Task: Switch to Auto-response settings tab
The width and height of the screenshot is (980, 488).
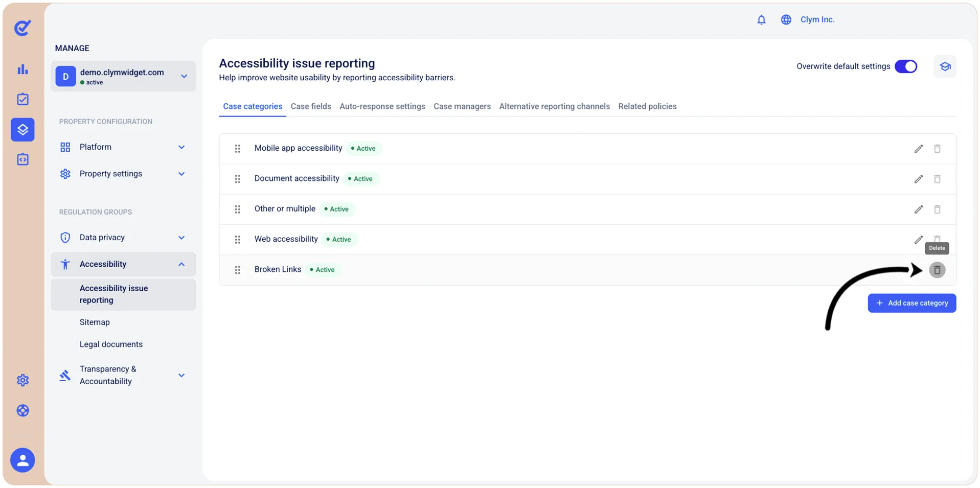Action: [x=382, y=106]
